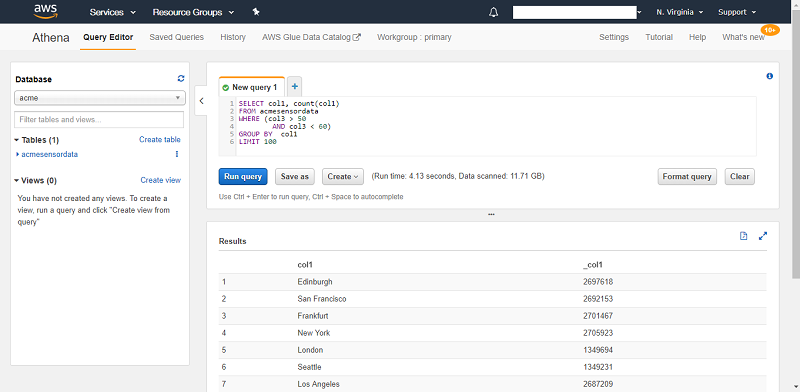The image size is (800, 392).
Task: Select the 2697618 count value
Action: pyautogui.click(x=598, y=282)
